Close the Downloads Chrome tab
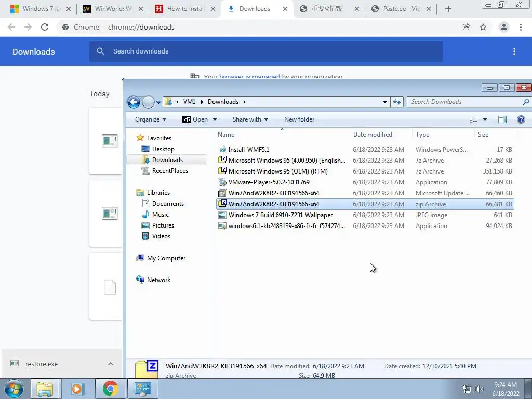 pyautogui.click(x=285, y=9)
